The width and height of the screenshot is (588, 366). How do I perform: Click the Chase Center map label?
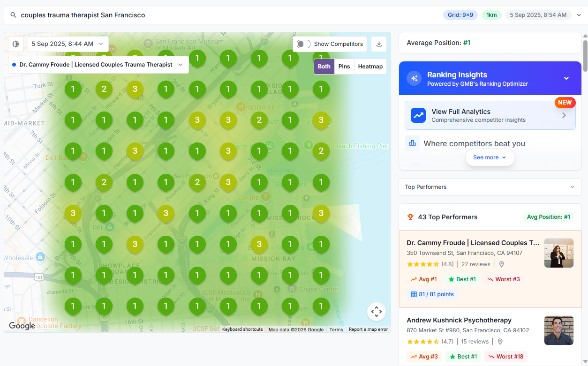(318, 290)
